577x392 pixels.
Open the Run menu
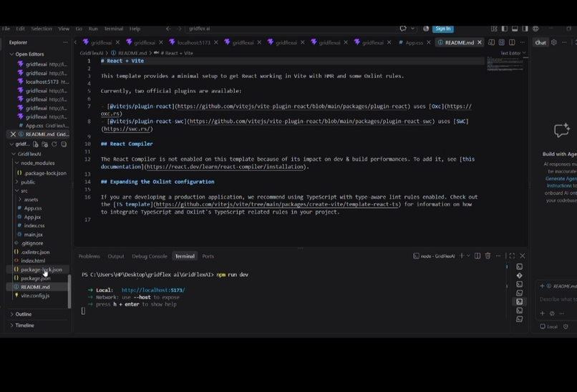[93, 29]
